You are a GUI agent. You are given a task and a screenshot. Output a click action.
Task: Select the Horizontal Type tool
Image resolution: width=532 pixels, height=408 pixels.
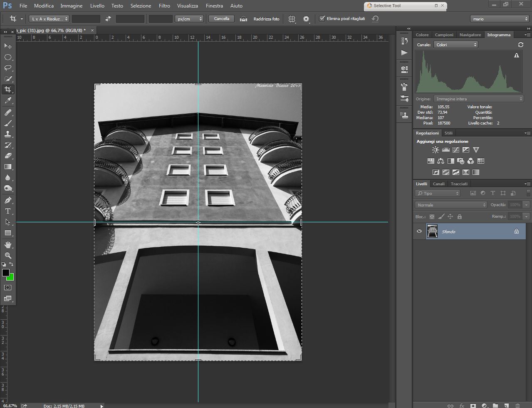pos(8,211)
